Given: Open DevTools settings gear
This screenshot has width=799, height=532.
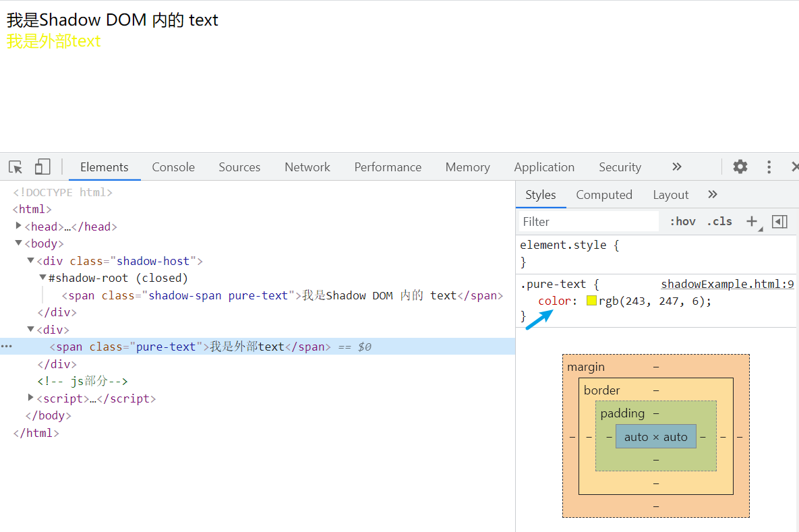Looking at the screenshot, I should [740, 167].
